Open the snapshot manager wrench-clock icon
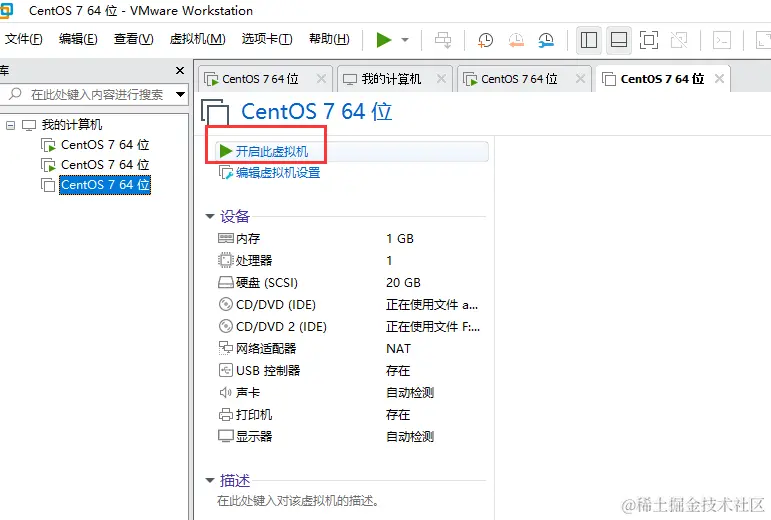The height and width of the screenshot is (520, 771). tap(546, 40)
